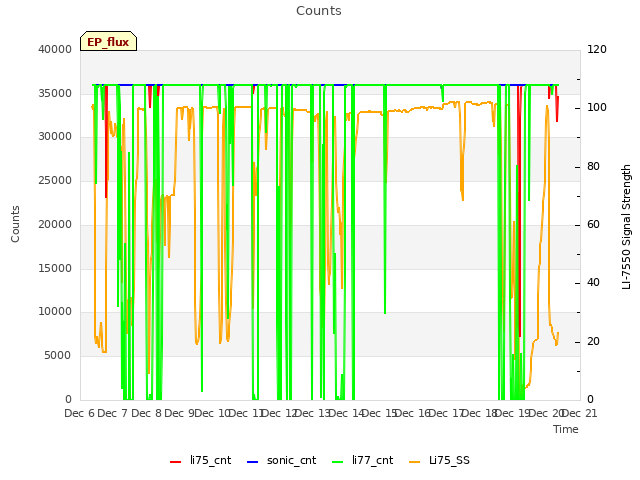Screen dimensions: 640x480
Task: Click the 120 right axis tick label
Action: pyautogui.click(x=597, y=49)
